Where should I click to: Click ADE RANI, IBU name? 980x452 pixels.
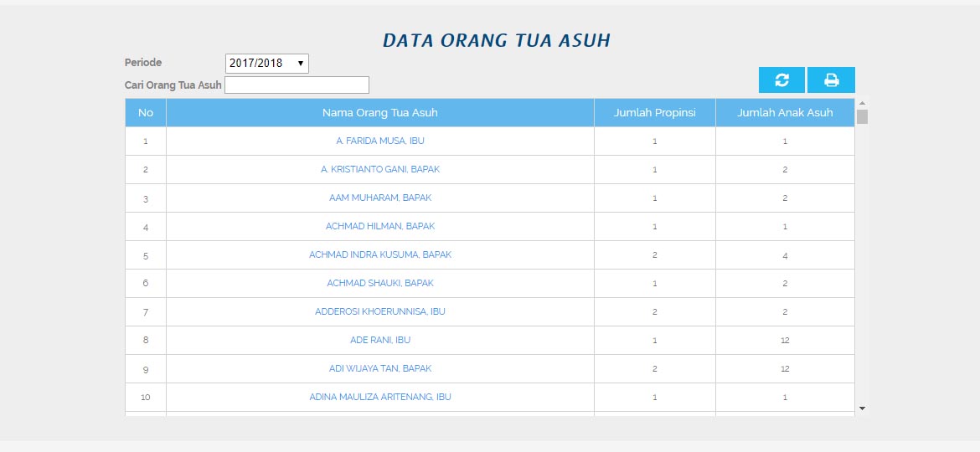(380, 341)
